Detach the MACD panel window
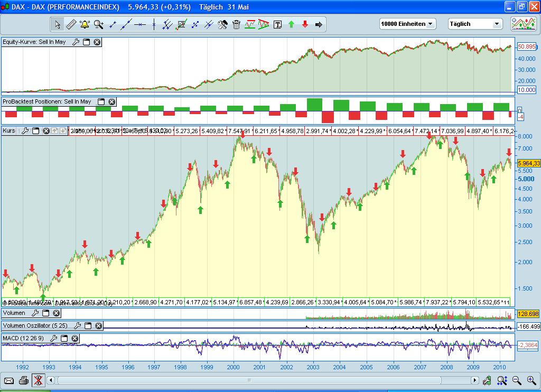Screen dimensions: 541x392 [x=64, y=338]
